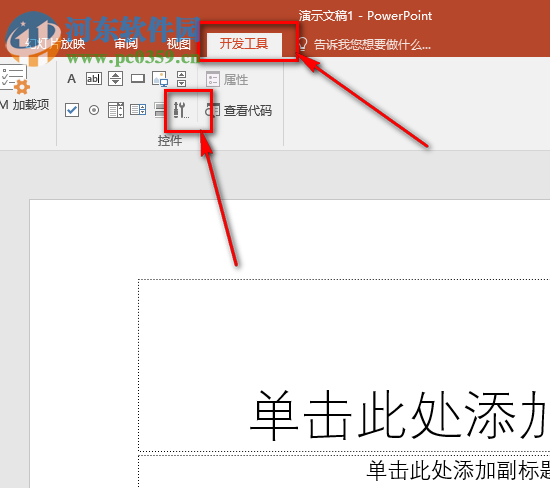The height and width of the screenshot is (488, 550).
Task: Insert a Label control (A icon)
Action: pyautogui.click(x=72, y=79)
